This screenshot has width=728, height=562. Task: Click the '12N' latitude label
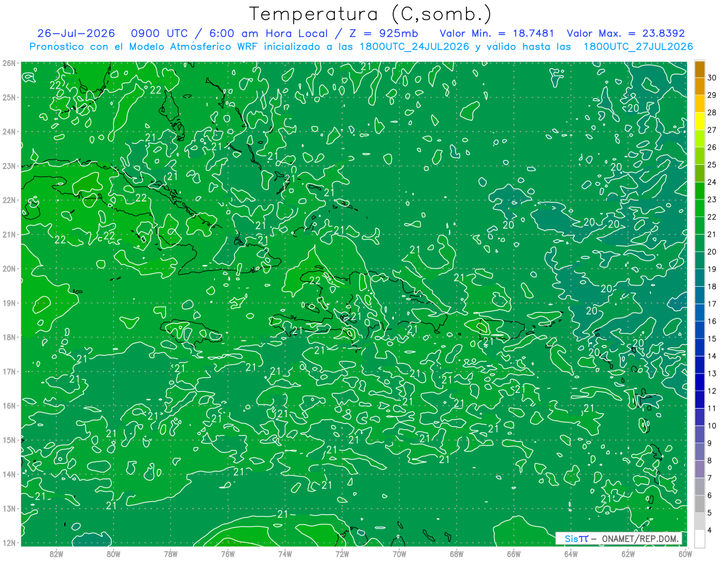click(9, 543)
